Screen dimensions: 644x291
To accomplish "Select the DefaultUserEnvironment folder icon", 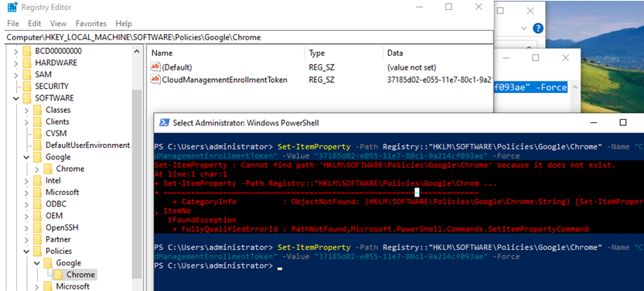I will (38, 145).
